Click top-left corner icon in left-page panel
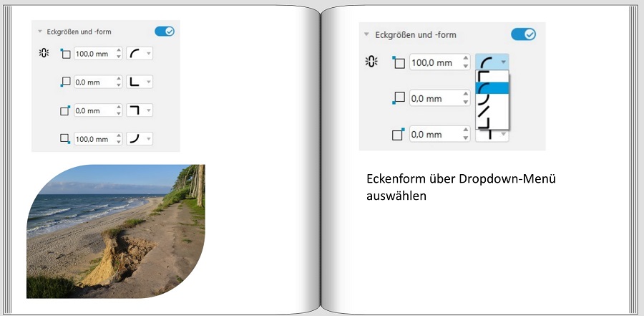 point(65,54)
